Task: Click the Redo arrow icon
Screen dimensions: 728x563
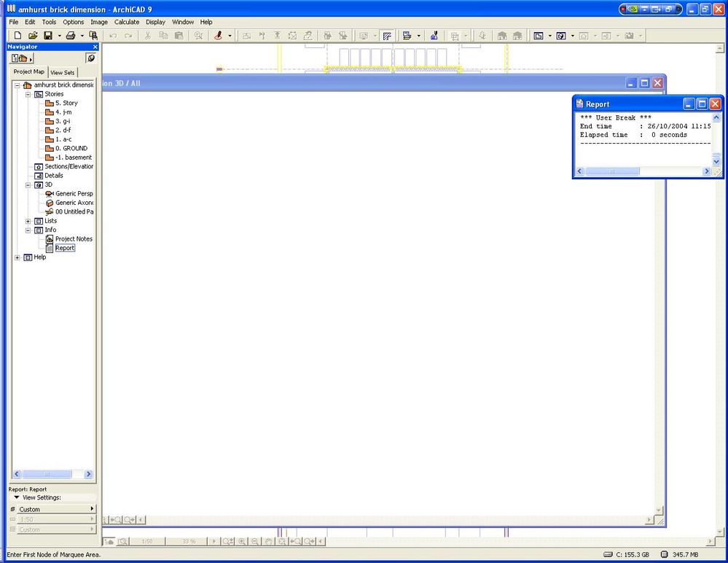Action: click(x=128, y=36)
